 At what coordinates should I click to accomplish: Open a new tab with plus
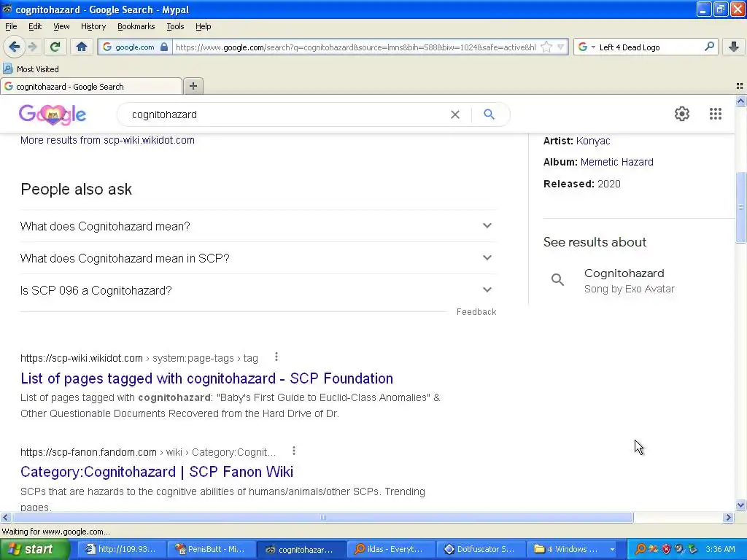pyautogui.click(x=193, y=86)
